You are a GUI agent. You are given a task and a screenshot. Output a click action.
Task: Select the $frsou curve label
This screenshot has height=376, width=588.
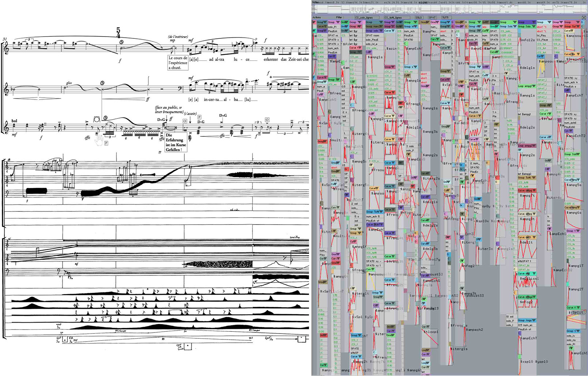378,170
